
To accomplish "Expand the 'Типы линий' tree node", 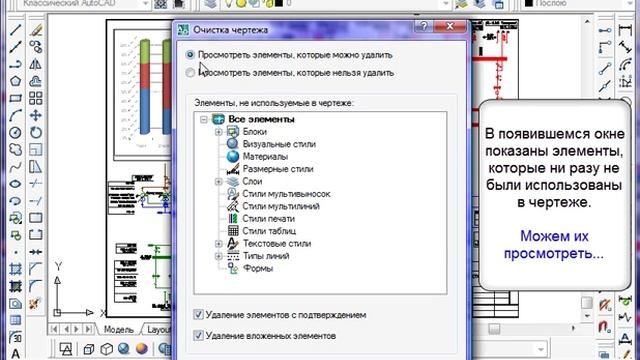I will click(218, 256).
